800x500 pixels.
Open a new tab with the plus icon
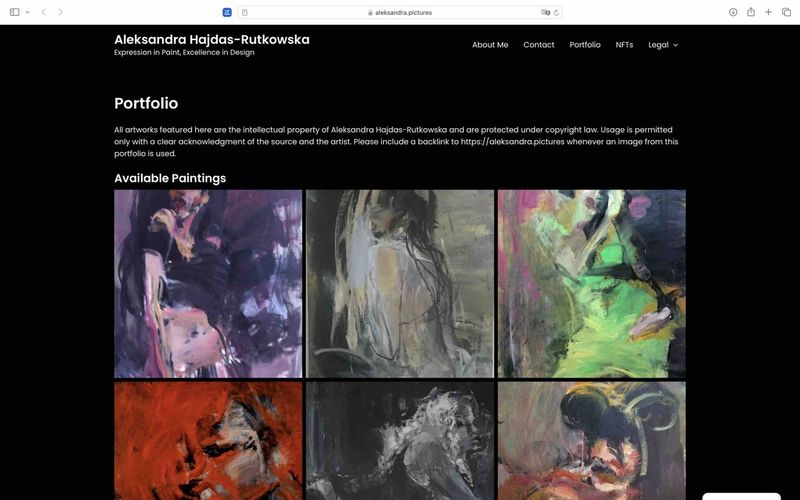(x=768, y=12)
